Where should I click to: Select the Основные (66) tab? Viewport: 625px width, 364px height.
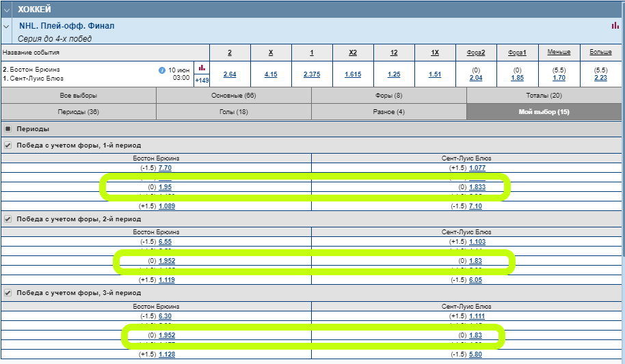(233, 96)
